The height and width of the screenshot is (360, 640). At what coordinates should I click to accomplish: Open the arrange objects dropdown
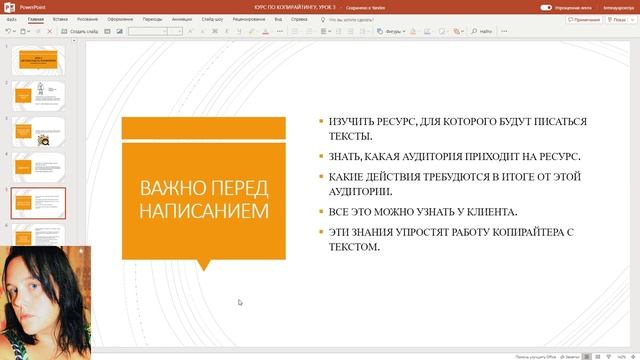point(459,31)
